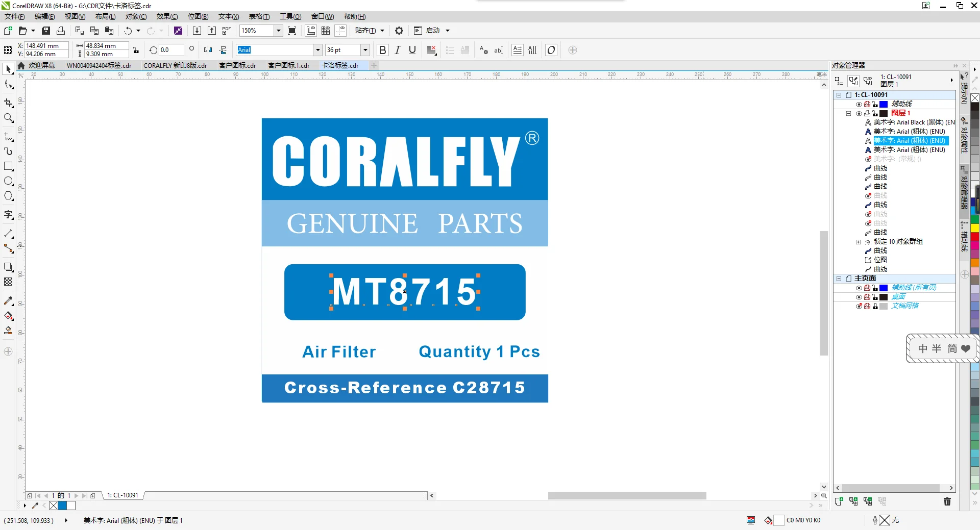This screenshot has height=530, width=980.
Task: Open the Arial font list dropdown
Action: coord(317,50)
